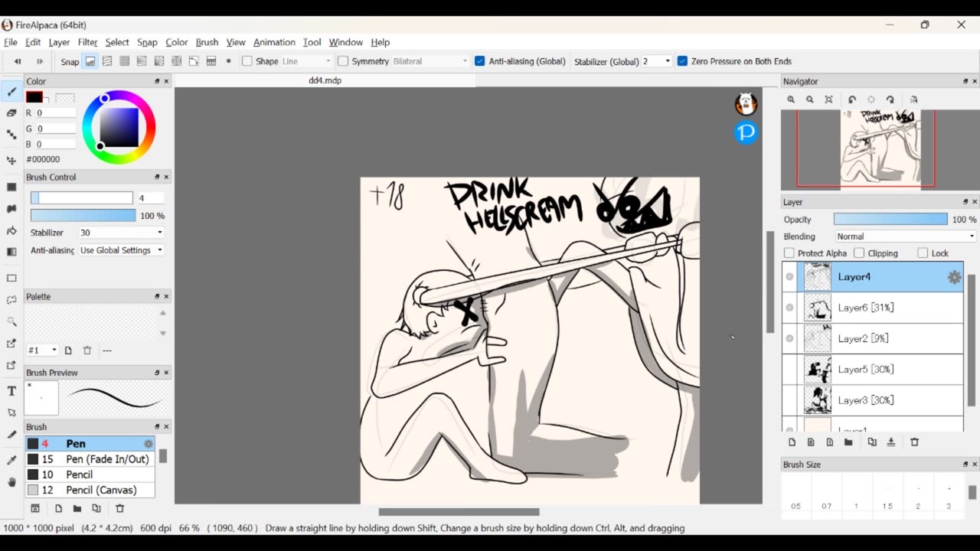Check the Protect Alpha option
This screenshot has width=980, height=551.
click(789, 253)
